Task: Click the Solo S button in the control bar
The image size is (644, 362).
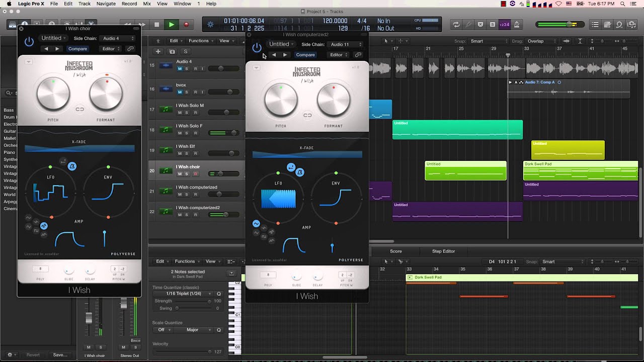Action: (x=493, y=24)
